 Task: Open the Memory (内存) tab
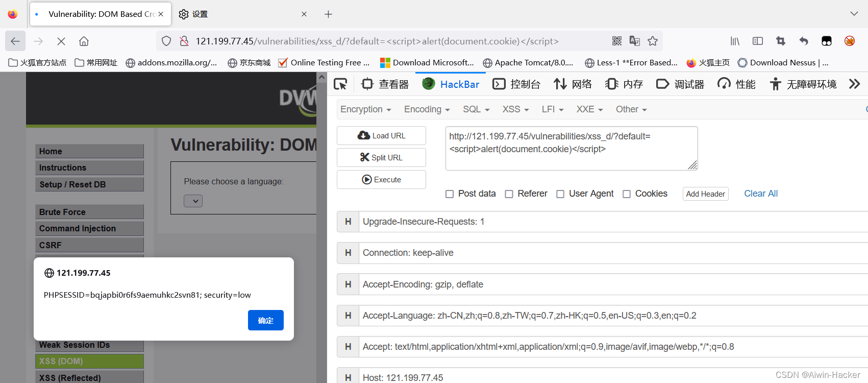click(x=624, y=84)
